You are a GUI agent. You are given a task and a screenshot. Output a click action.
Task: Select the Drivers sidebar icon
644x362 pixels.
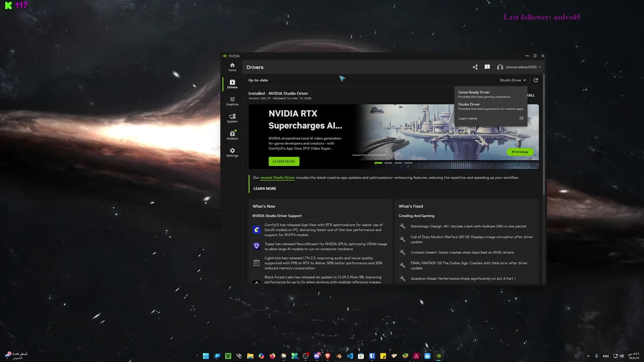tap(232, 84)
